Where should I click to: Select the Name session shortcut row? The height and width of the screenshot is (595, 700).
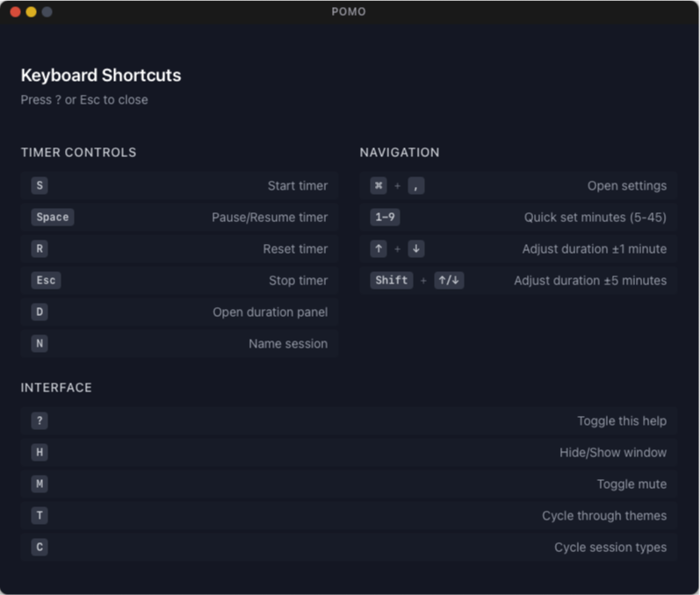pyautogui.click(x=179, y=344)
